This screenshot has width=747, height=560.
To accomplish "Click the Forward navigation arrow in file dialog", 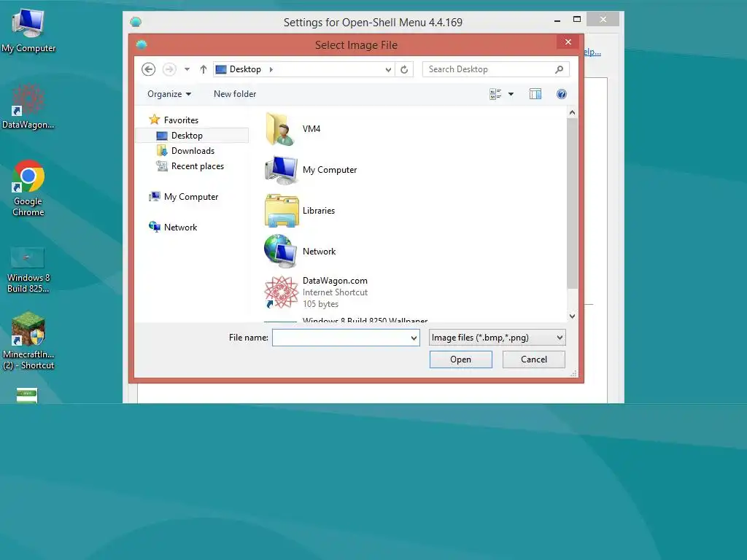I will [x=169, y=69].
